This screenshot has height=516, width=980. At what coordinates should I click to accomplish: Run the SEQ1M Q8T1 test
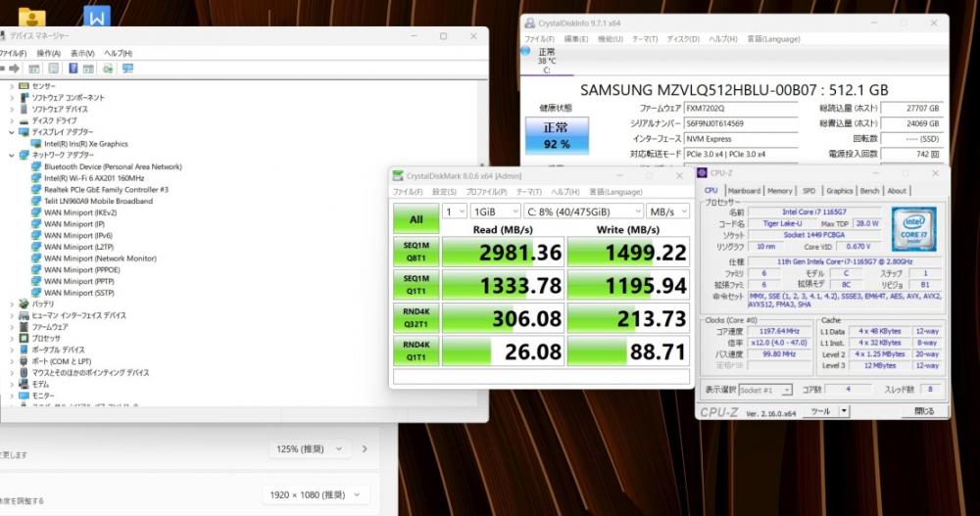tap(416, 252)
